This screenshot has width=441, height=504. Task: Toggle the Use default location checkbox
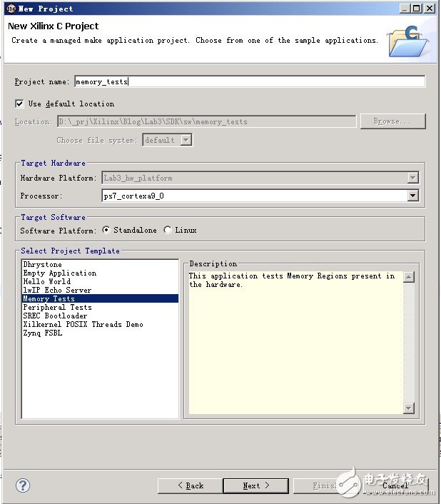(19, 104)
